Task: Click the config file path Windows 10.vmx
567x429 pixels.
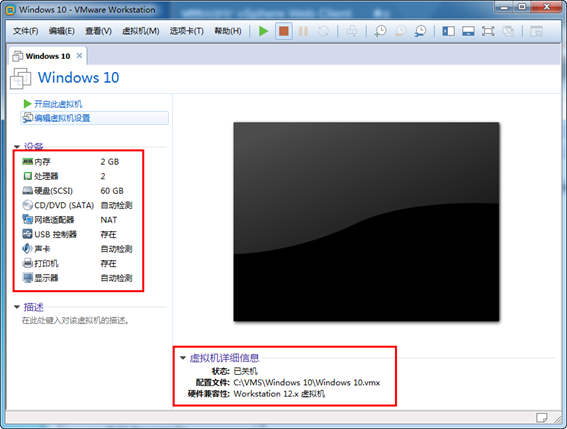Action: click(307, 383)
